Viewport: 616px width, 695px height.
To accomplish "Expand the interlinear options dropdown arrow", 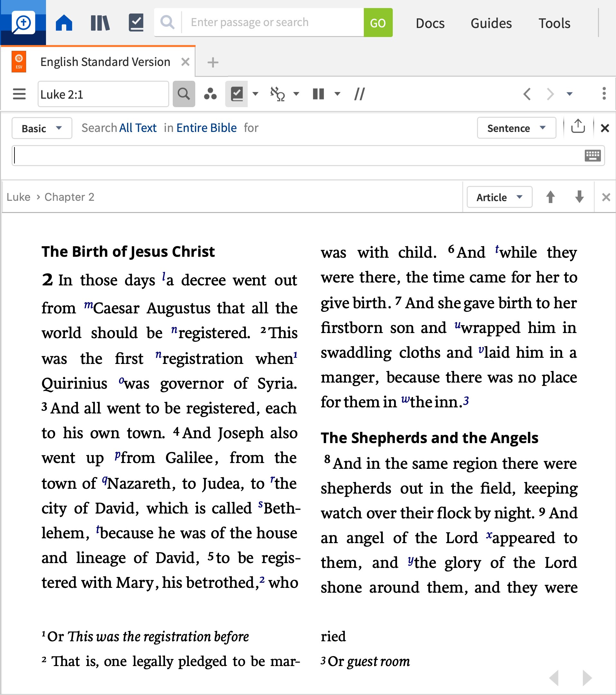I will click(x=296, y=94).
